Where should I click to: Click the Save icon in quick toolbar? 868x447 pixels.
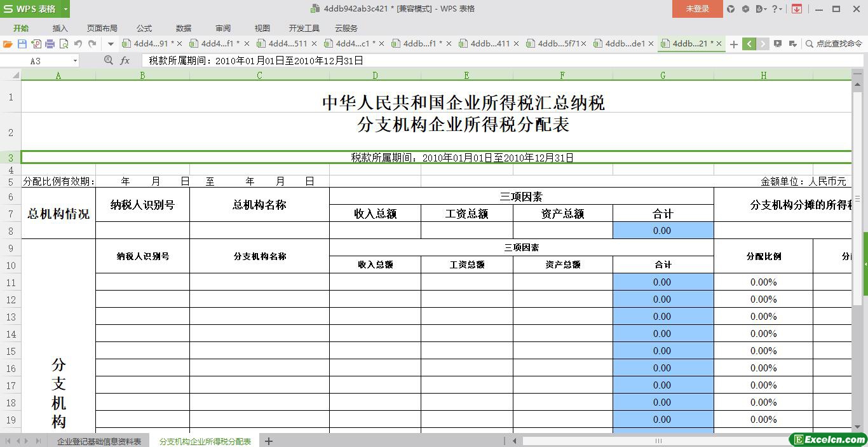[x=22, y=44]
